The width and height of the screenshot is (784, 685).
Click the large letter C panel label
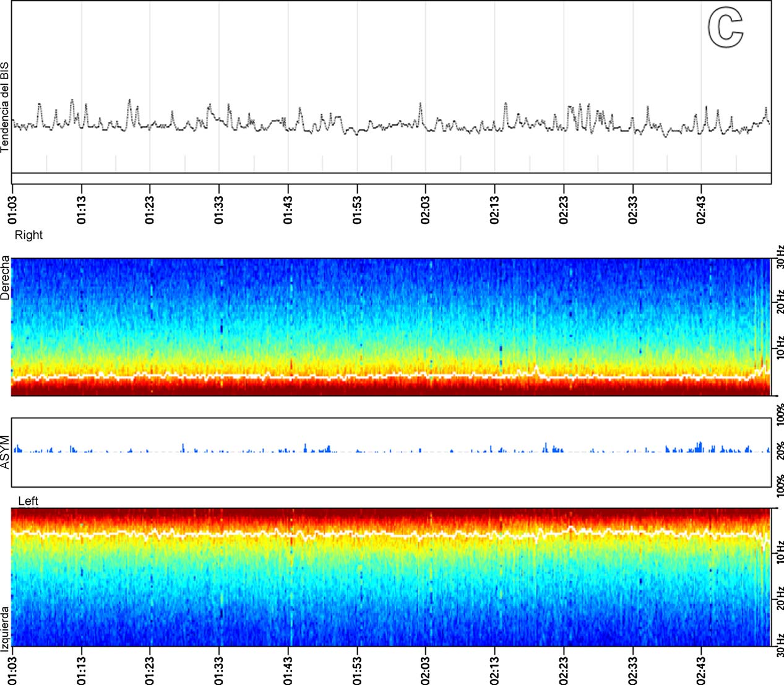click(725, 29)
